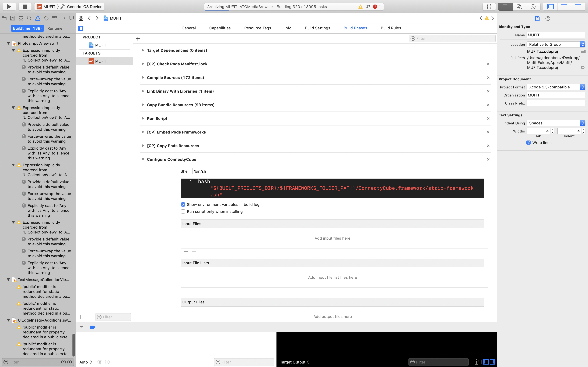Enable Run script only when installing

coord(183,211)
